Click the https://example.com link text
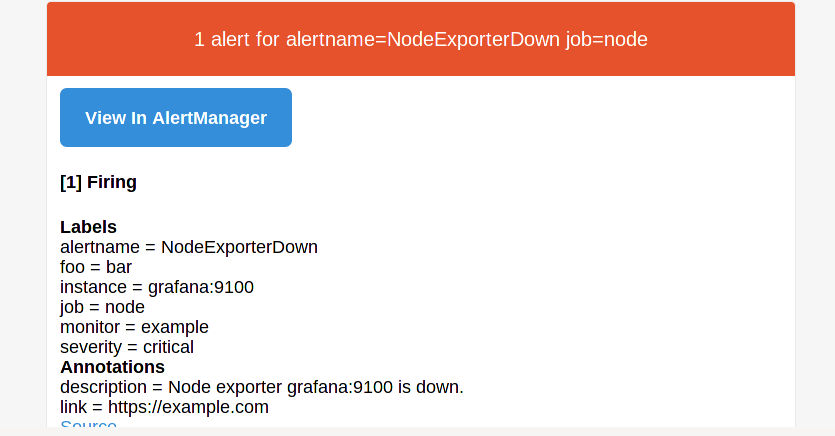 tap(189, 407)
